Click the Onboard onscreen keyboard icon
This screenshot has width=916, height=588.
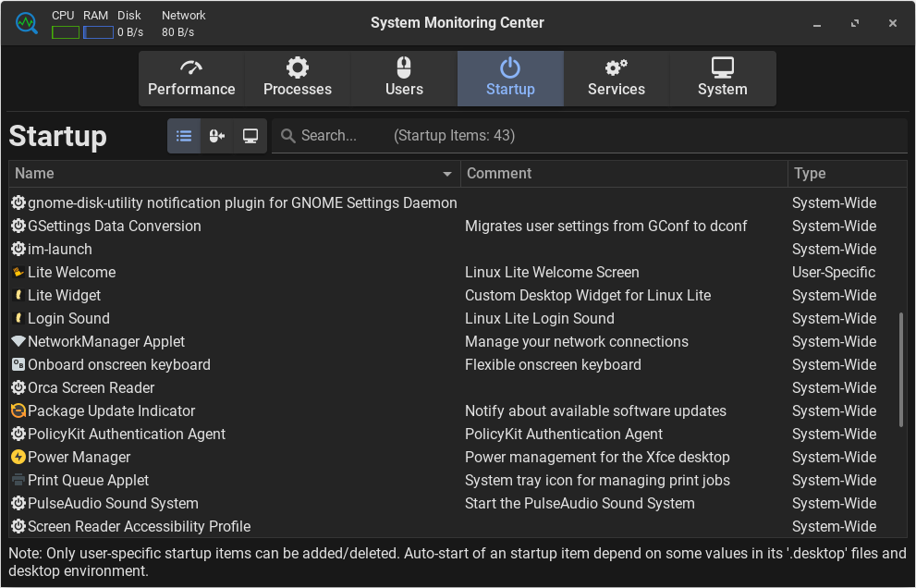(18, 365)
